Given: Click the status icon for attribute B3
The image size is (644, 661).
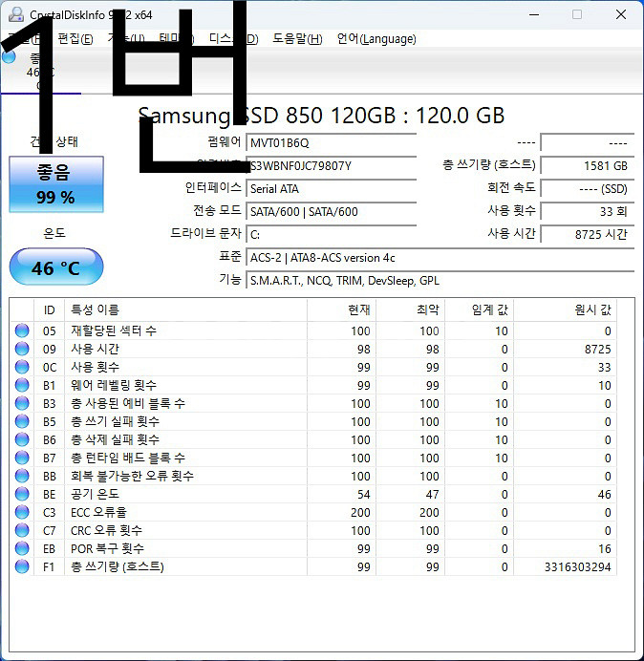Looking at the screenshot, I should (x=22, y=403).
